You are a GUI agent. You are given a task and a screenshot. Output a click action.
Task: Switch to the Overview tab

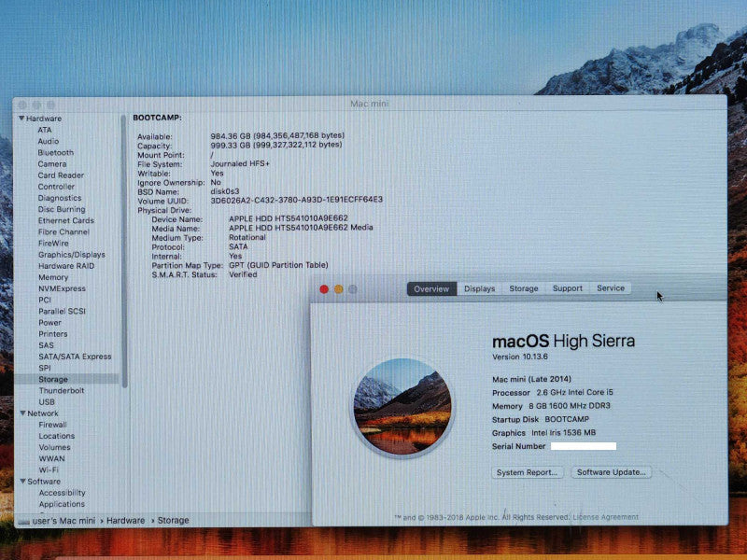coord(431,288)
